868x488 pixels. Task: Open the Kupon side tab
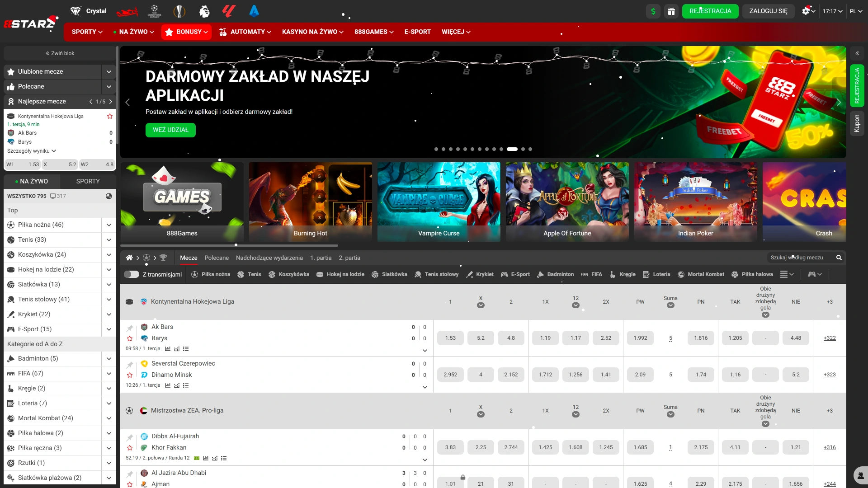click(857, 123)
